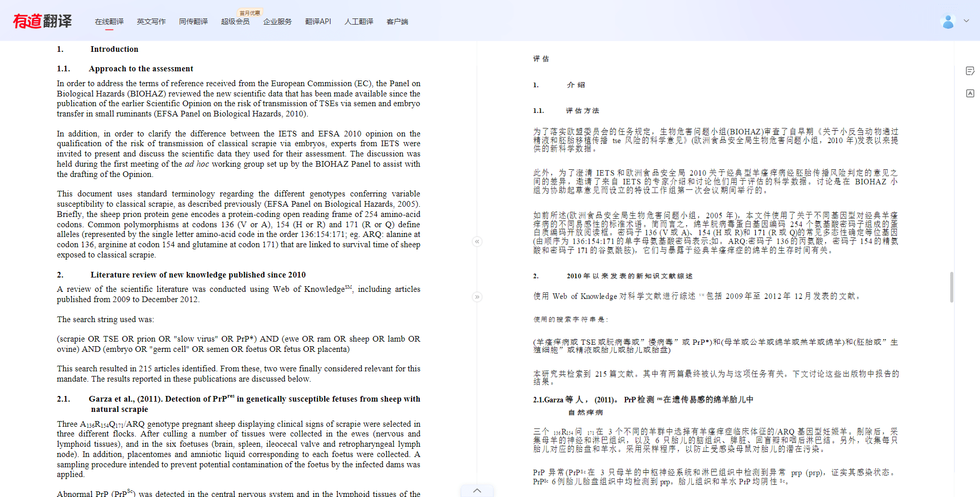
Task: Open the 同传翻译 tab
Action: (x=193, y=22)
